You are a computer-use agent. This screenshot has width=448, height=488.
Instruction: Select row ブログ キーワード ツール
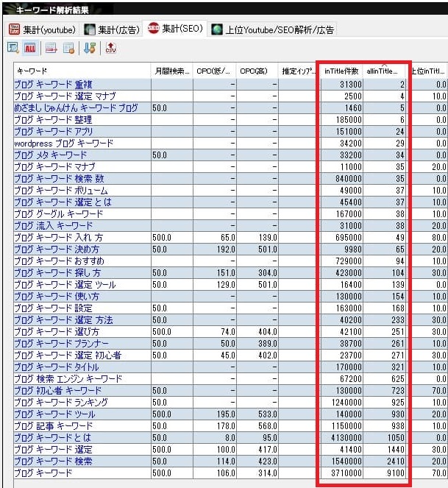click(x=230, y=414)
